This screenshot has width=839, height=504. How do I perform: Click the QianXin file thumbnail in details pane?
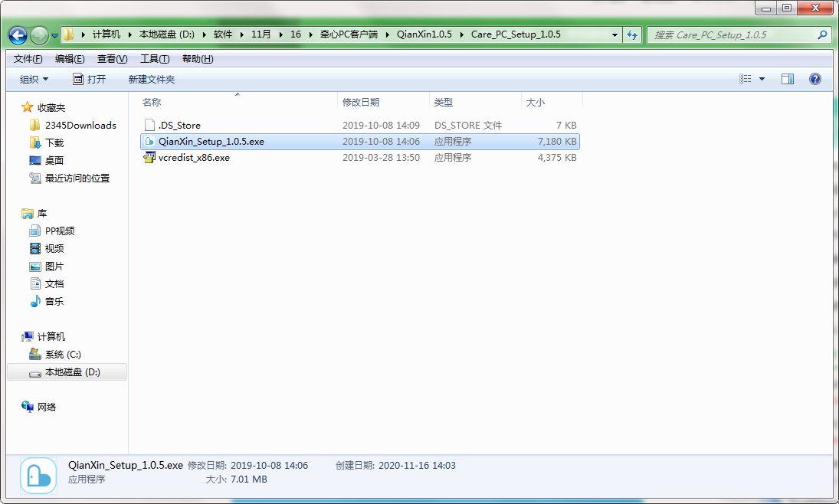tap(38, 476)
